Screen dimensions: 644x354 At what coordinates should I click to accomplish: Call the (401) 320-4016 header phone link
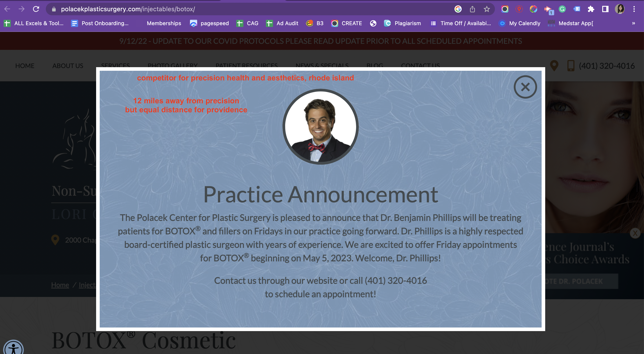607,66
